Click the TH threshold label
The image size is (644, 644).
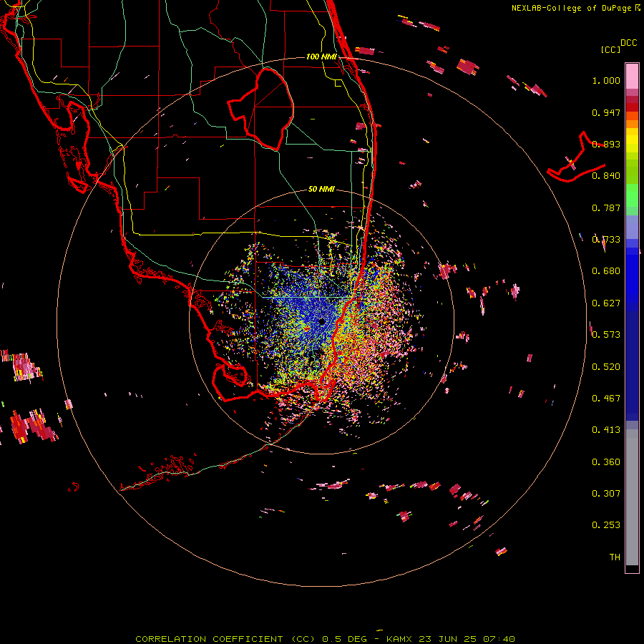(615, 557)
